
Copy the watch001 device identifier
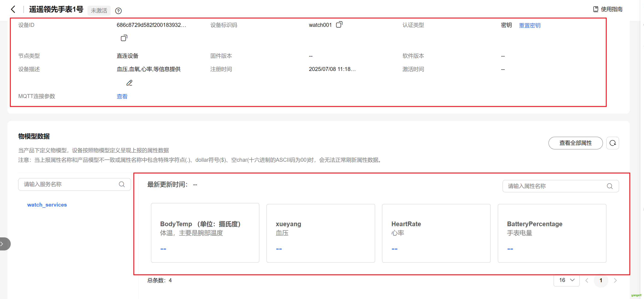pos(339,25)
